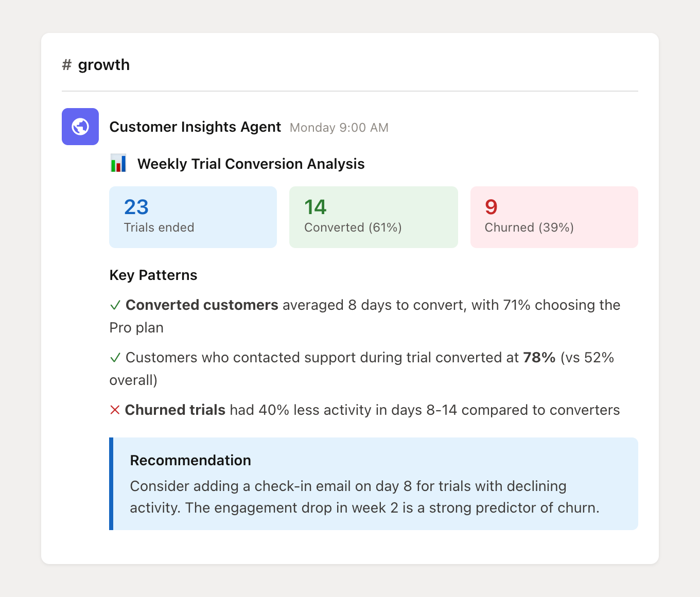Select the Churned 39% red card

[554, 217]
